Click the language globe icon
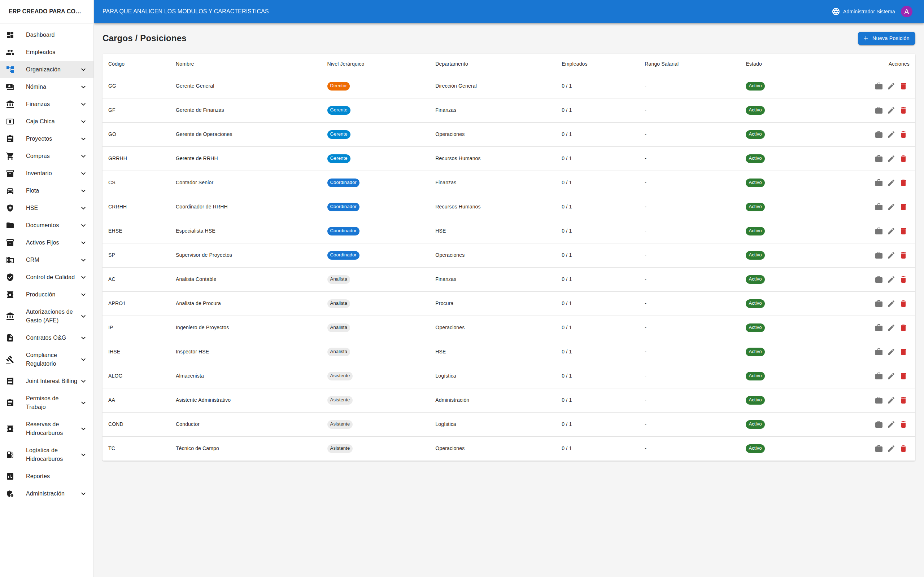924x577 pixels. (836, 12)
